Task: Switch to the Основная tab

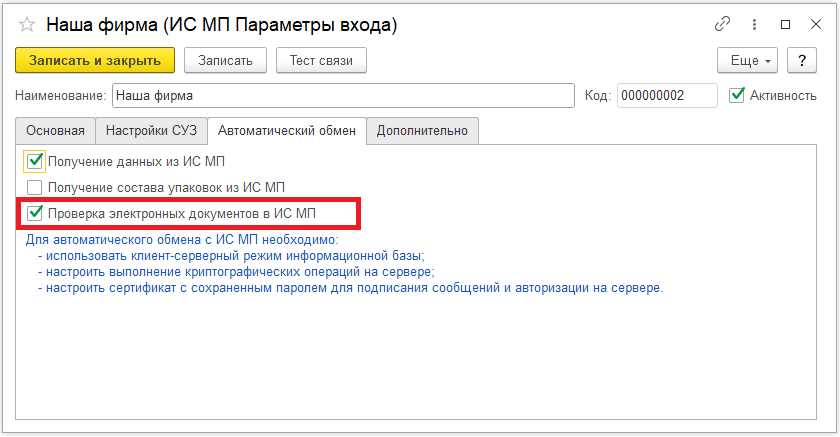Action: (x=55, y=130)
